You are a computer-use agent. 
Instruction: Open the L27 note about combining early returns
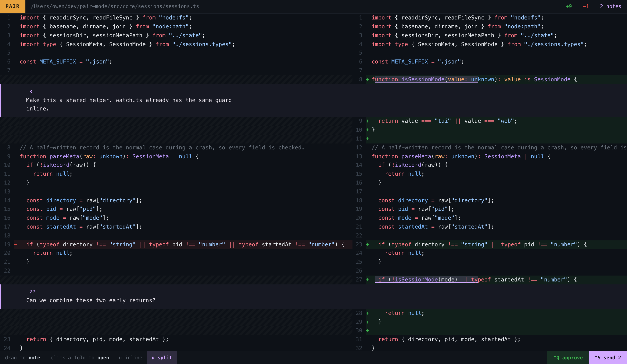(313, 297)
